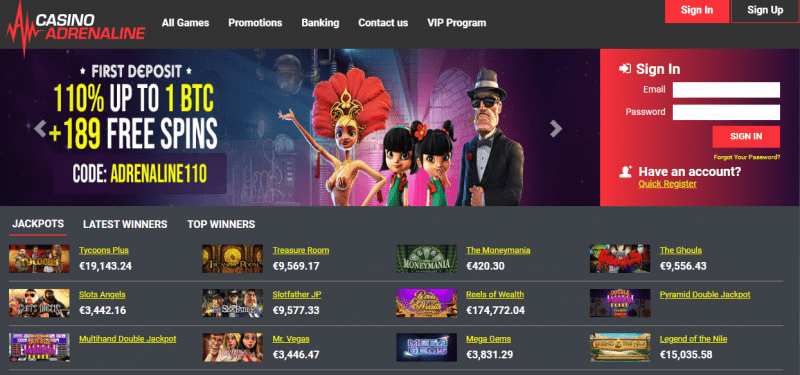The width and height of the screenshot is (800, 375).
Task: Select the Moneymania game thumbnail
Action: 427,259
